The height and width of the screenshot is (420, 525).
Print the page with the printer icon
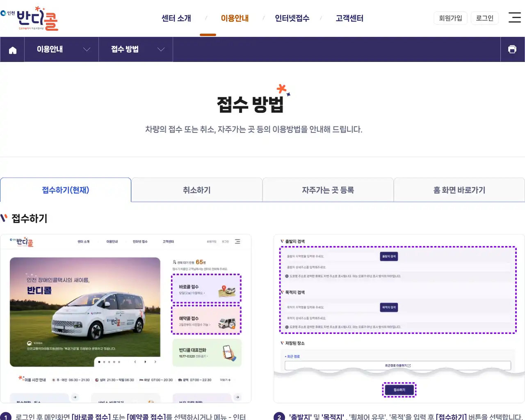tap(512, 49)
